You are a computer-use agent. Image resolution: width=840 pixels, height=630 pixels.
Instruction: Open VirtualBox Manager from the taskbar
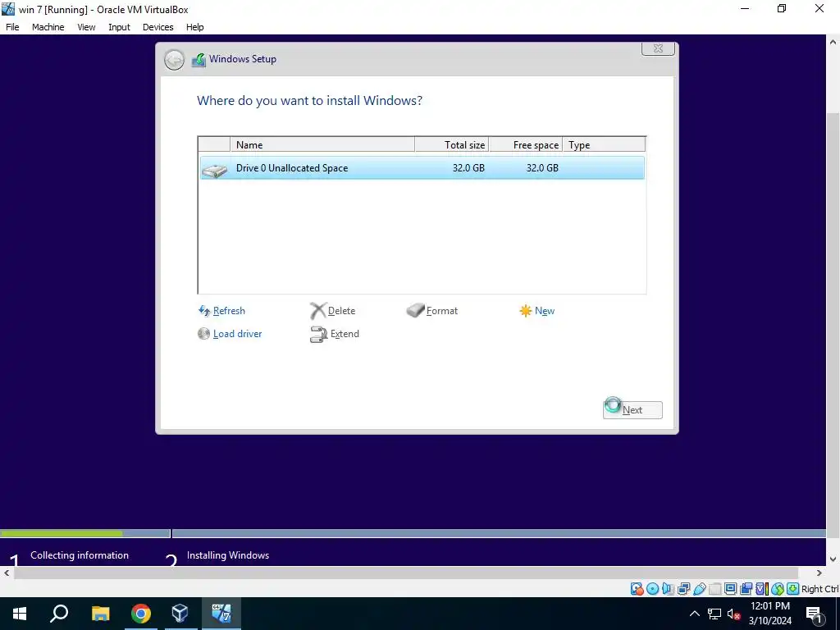[180, 614]
